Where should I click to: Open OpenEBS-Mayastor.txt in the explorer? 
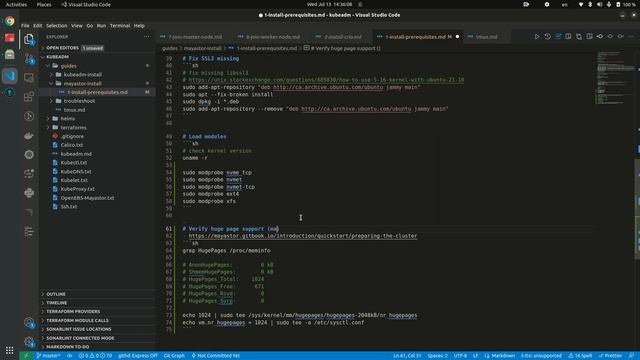click(87, 198)
